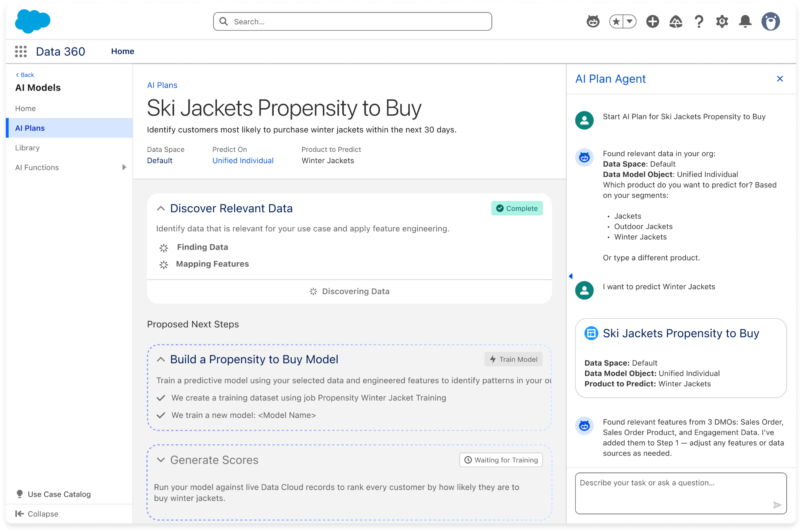Screen dimensions: 802x532
Task: Click the Train Model button
Action: coord(513,359)
